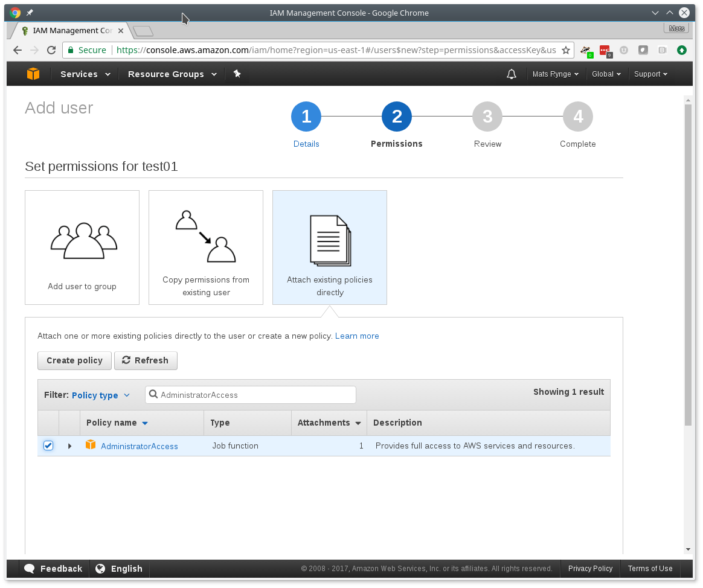
Task: Click the browser address bar URL
Action: click(x=336, y=50)
